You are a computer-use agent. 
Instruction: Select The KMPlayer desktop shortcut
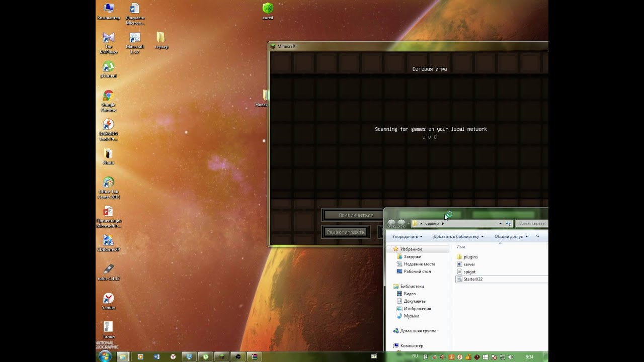[108, 43]
